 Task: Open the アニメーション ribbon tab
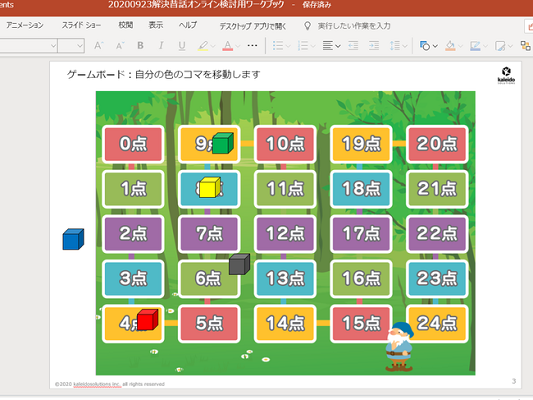pos(25,25)
